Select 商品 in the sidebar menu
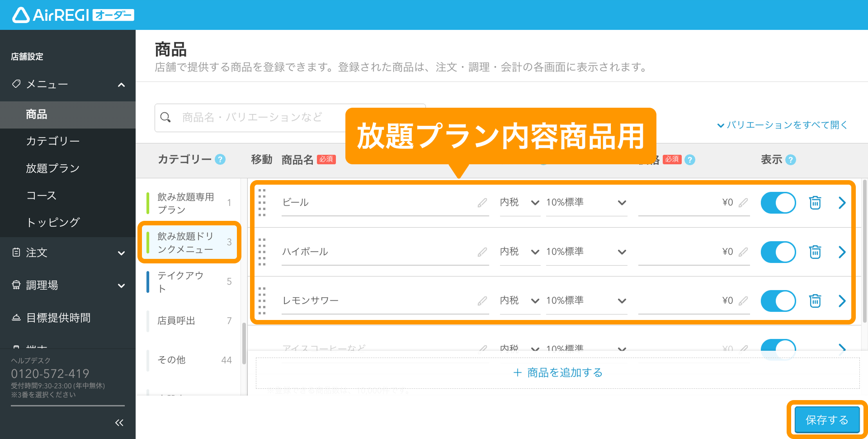 68,115
